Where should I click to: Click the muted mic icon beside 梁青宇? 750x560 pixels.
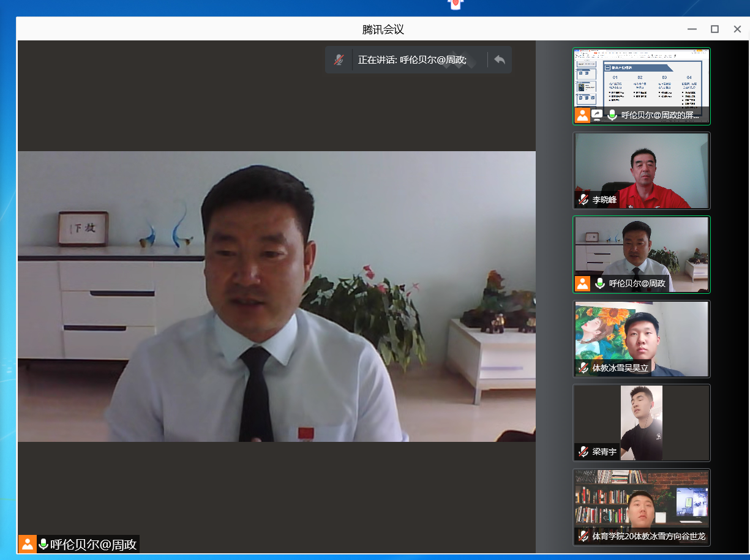tap(583, 452)
